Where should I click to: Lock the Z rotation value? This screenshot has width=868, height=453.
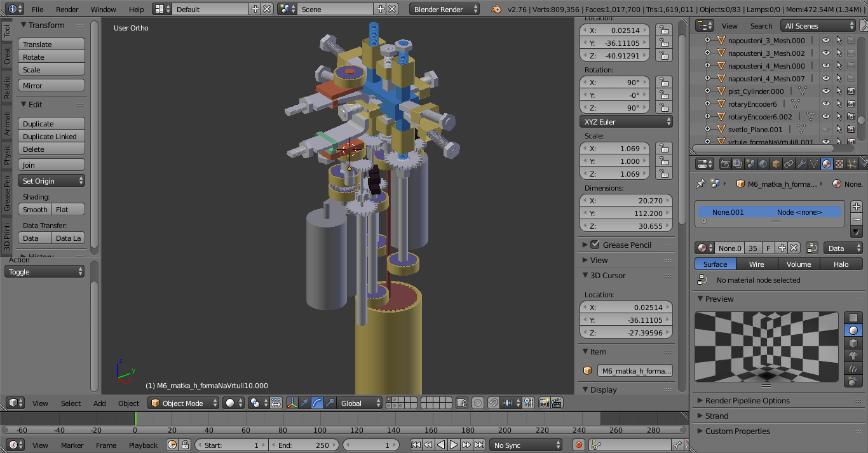pyautogui.click(x=663, y=107)
